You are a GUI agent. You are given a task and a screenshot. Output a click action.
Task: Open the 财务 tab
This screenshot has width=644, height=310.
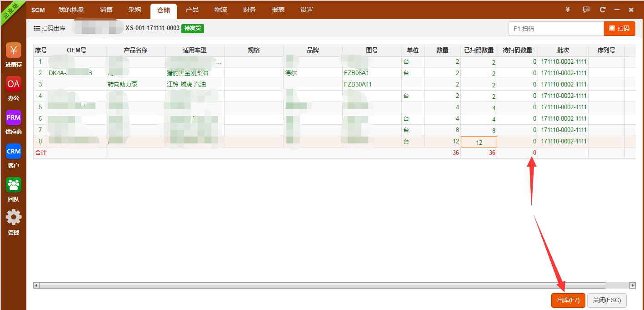250,10
